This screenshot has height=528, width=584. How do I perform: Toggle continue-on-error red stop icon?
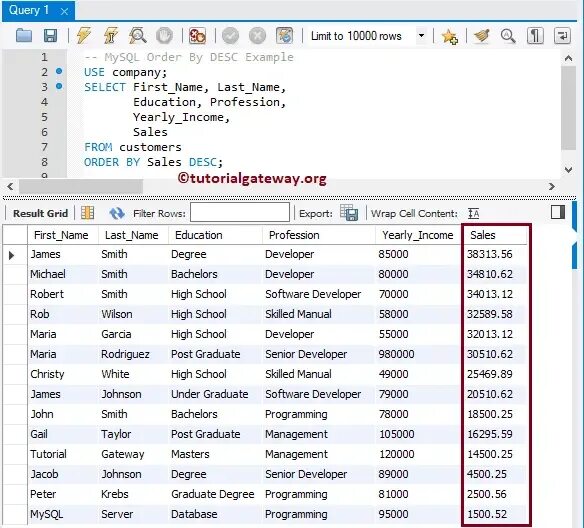[197, 36]
